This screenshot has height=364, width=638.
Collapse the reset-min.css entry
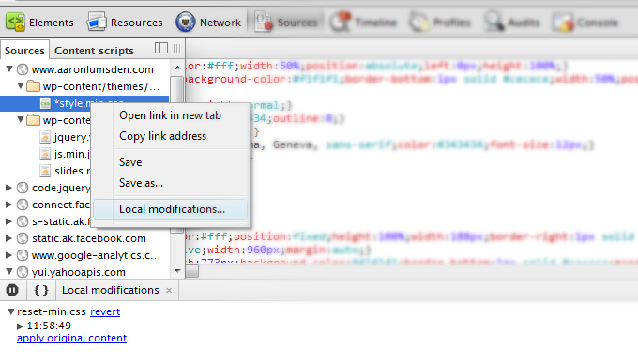pyautogui.click(x=11, y=311)
